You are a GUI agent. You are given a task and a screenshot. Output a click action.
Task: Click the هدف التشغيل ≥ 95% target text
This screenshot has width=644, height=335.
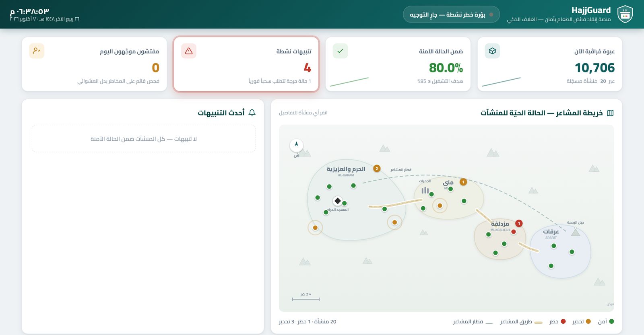click(440, 81)
